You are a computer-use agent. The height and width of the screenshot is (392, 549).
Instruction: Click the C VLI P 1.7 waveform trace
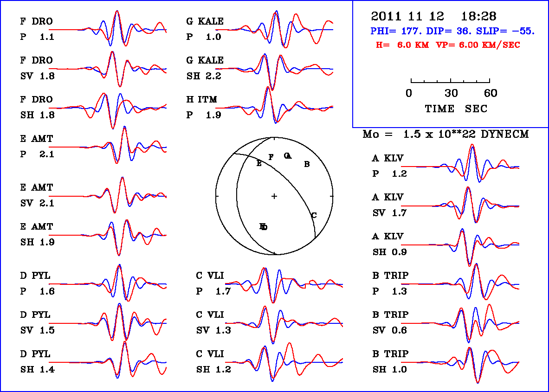(284, 285)
